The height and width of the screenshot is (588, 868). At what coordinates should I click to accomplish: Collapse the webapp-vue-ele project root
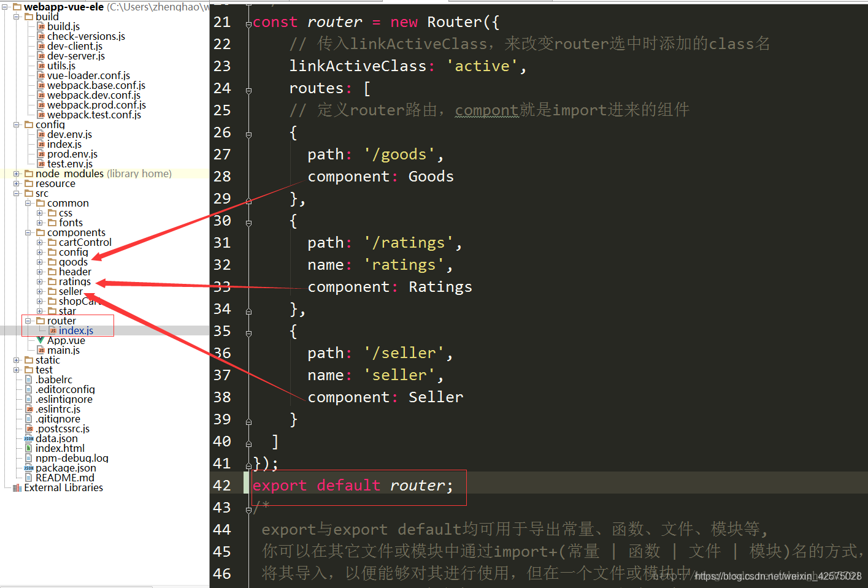[5, 7]
